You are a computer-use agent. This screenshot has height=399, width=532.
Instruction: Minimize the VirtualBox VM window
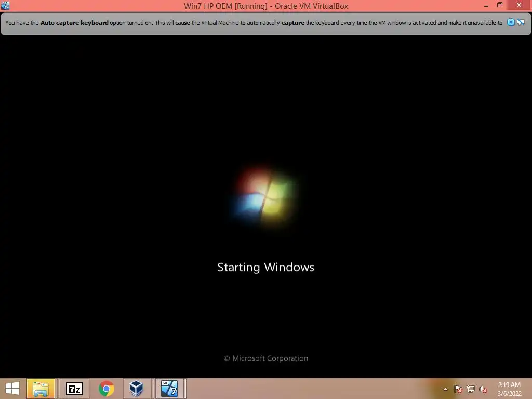pos(486,5)
